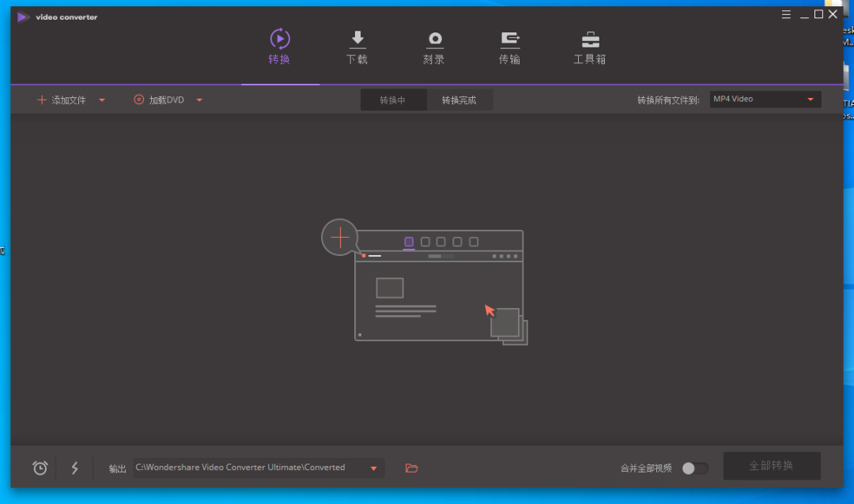
Task: Expand the output path dropdown arrow
Action: [373, 468]
